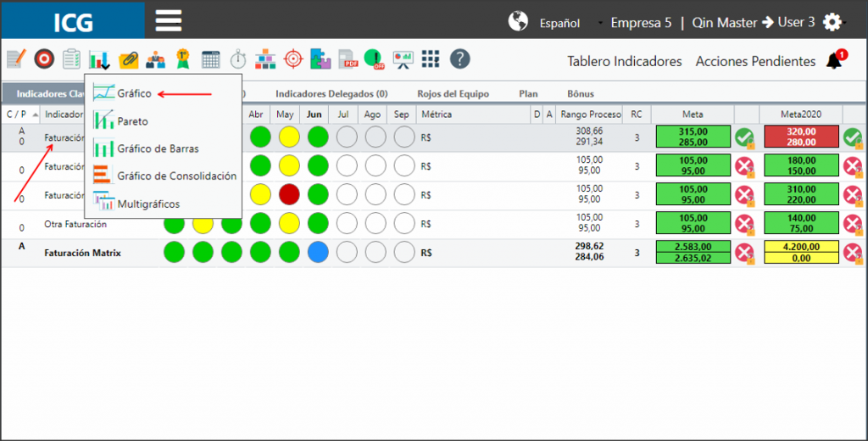868x441 pixels.
Task: Select Gráfico from the chart menu
Action: [134, 93]
